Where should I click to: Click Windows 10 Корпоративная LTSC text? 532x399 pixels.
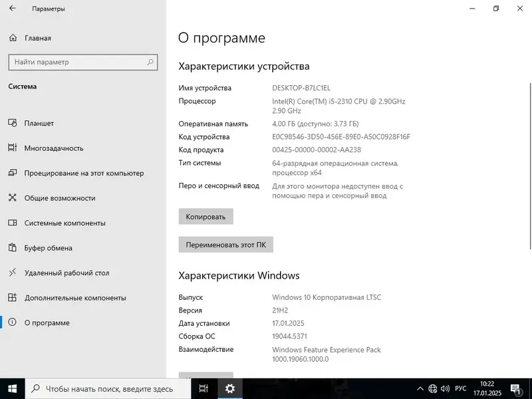(x=327, y=297)
